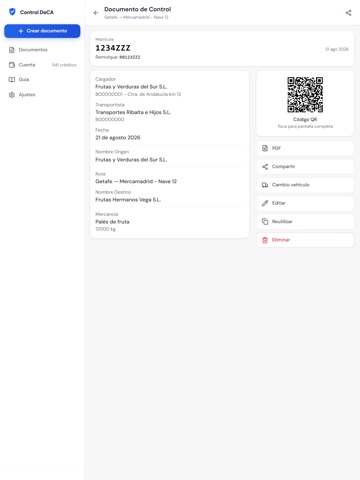Click the Ajustes gear icon
This screenshot has height=480, width=360.
12,95
